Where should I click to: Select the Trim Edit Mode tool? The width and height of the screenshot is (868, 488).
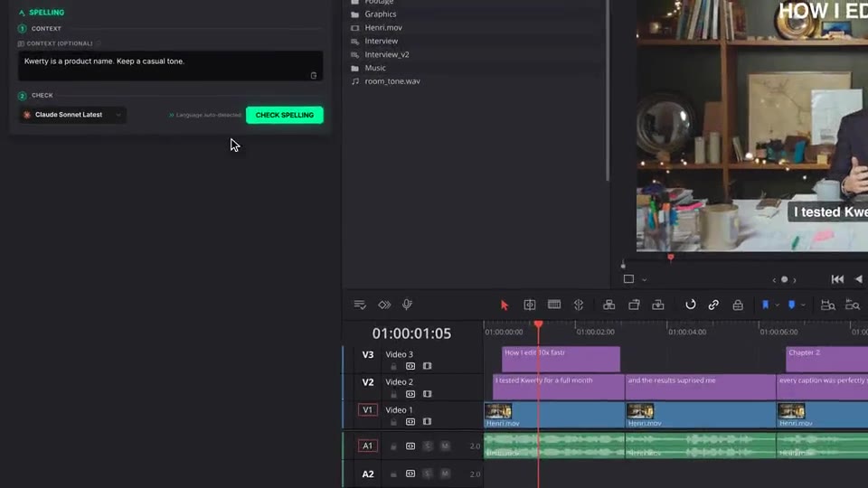(530, 305)
